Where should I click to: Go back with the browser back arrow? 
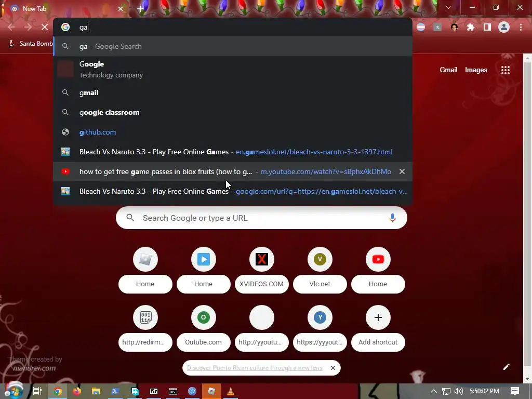(11, 27)
